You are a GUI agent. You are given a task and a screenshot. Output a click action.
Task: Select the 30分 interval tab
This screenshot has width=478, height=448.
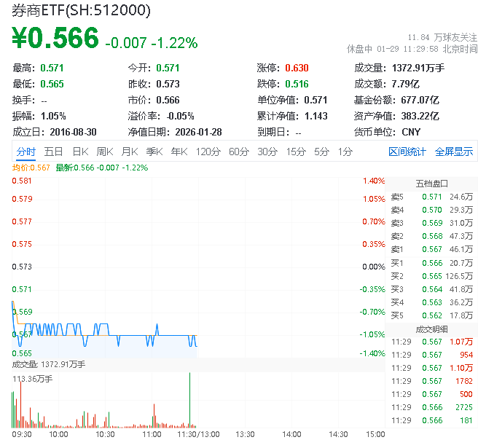tap(267, 152)
